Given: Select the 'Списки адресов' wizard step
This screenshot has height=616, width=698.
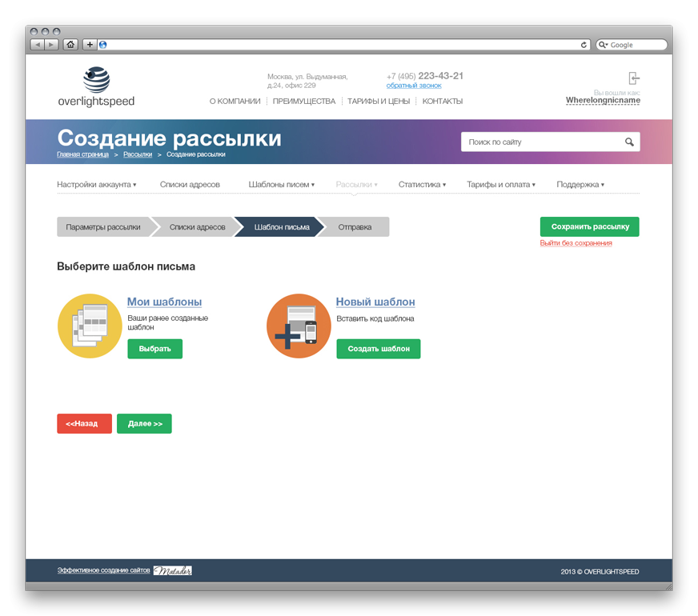Looking at the screenshot, I should pos(197,227).
